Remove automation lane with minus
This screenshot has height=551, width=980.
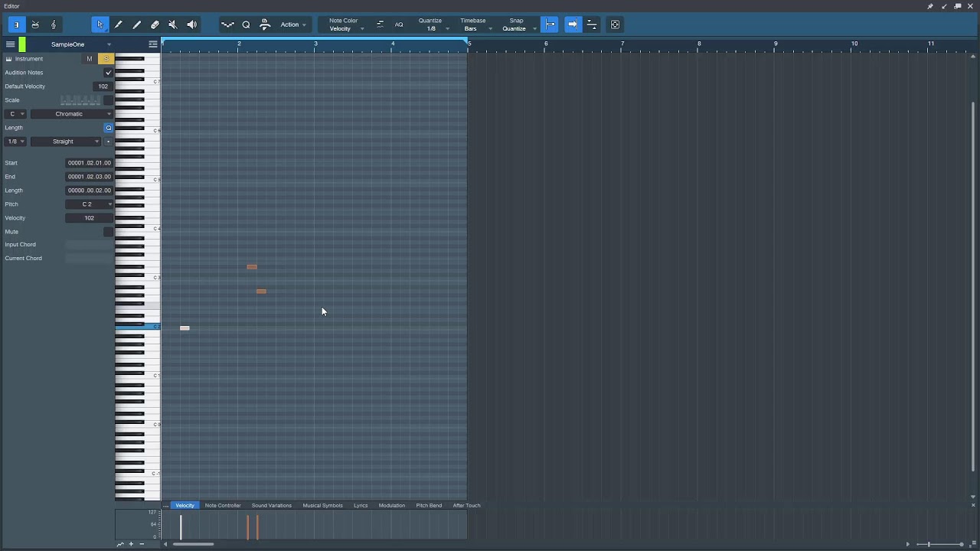(142, 544)
